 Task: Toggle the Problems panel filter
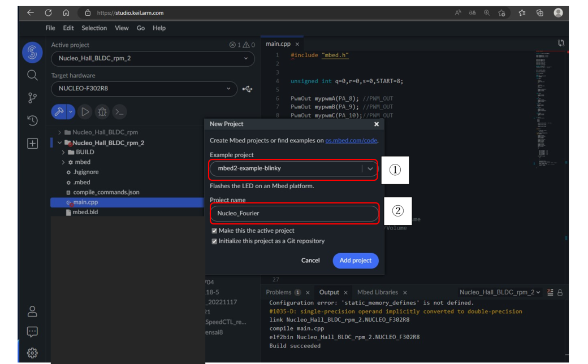click(550, 292)
